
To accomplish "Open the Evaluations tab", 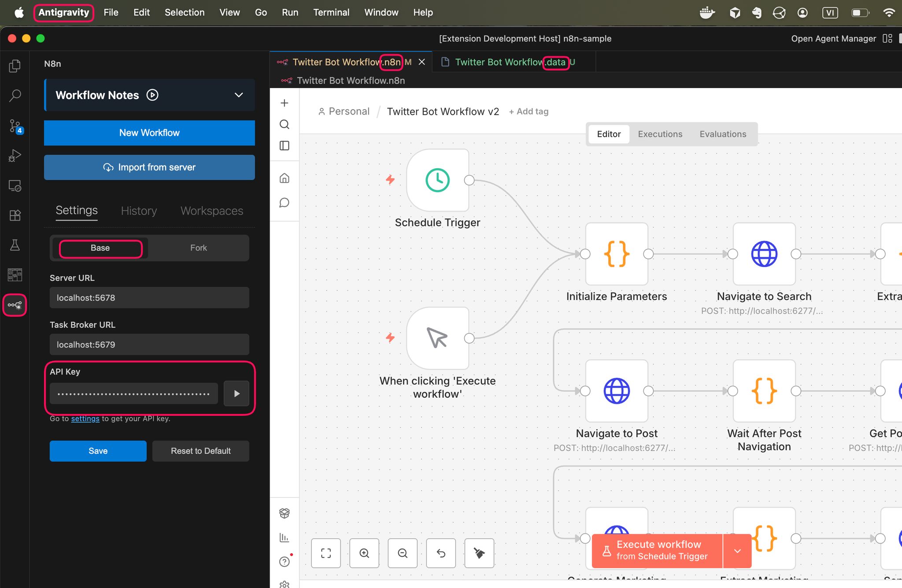I will coord(723,134).
